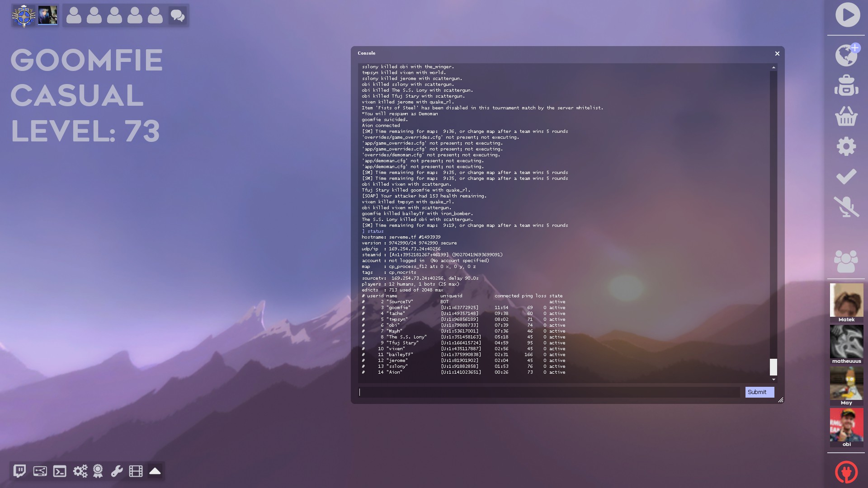Click the multiple gears advanced options icon
Image resolution: width=868 pixels, height=488 pixels.
tap(80, 471)
